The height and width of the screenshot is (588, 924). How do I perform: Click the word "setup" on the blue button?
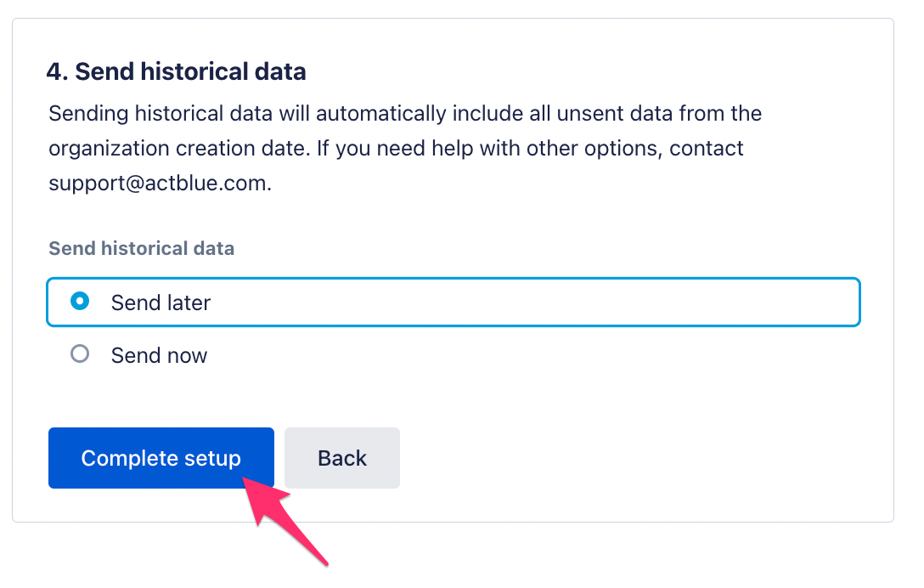pyautogui.click(x=211, y=459)
